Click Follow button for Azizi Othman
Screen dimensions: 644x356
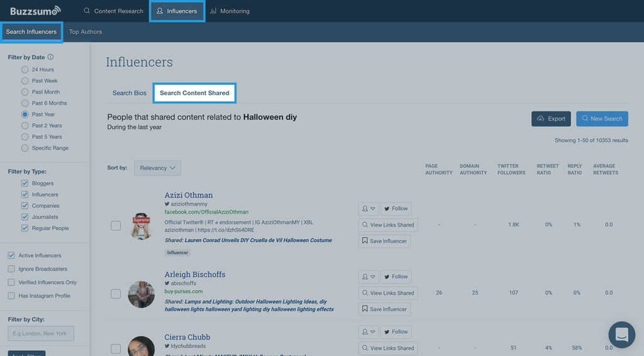396,208
